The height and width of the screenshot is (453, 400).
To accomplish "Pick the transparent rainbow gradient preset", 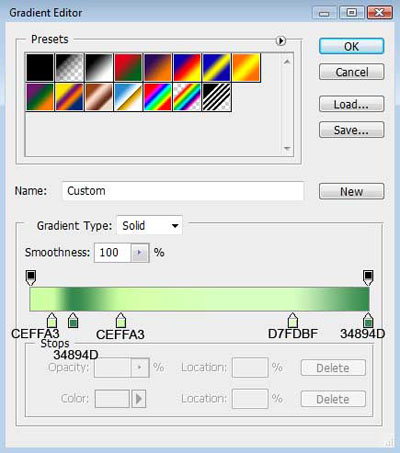I will point(187,97).
